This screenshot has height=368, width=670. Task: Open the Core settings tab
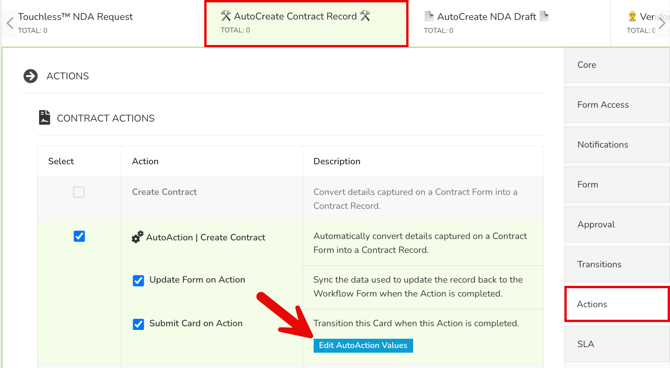tap(617, 65)
